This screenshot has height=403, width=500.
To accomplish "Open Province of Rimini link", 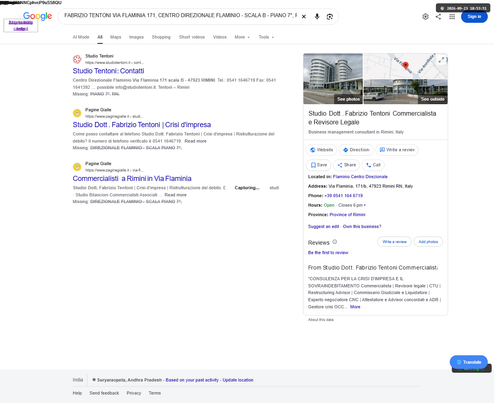I will pyautogui.click(x=347, y=215).
